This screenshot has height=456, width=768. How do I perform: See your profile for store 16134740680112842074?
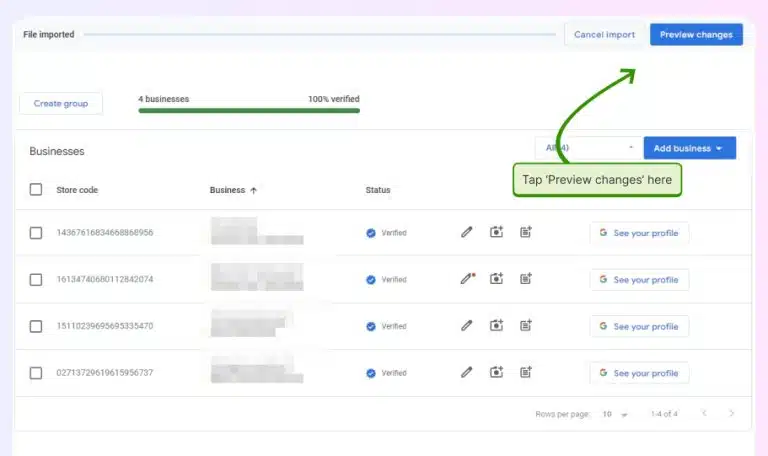639,280
